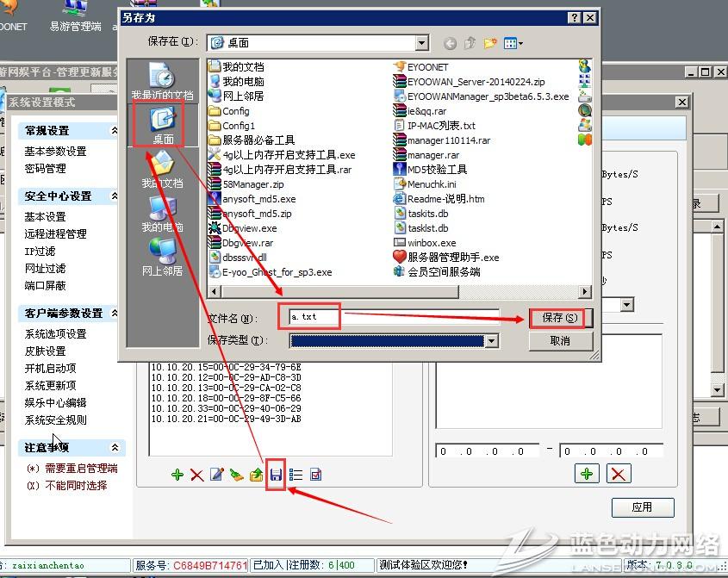728x578 pixels.
Task: Click the red X delete icon under the IP-MAC list
Action: (x=196, y=475)
